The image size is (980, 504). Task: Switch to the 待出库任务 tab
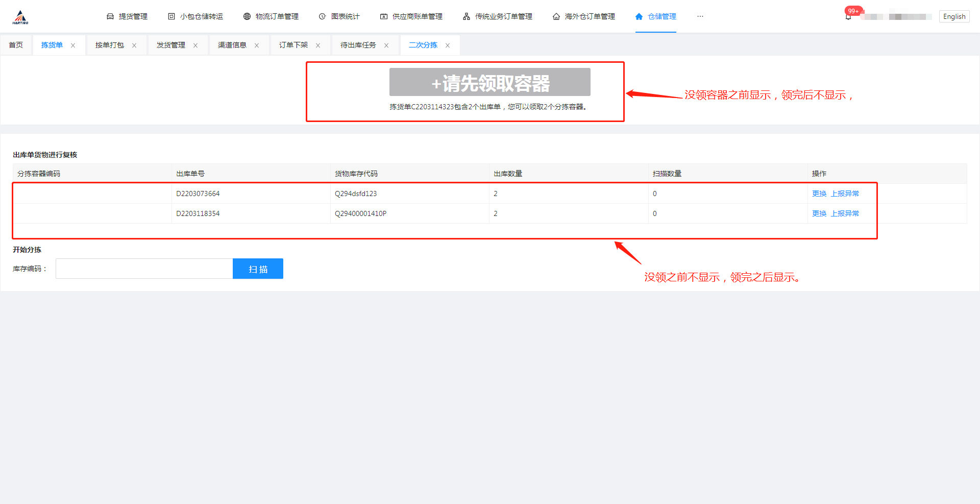pos(358,45)
